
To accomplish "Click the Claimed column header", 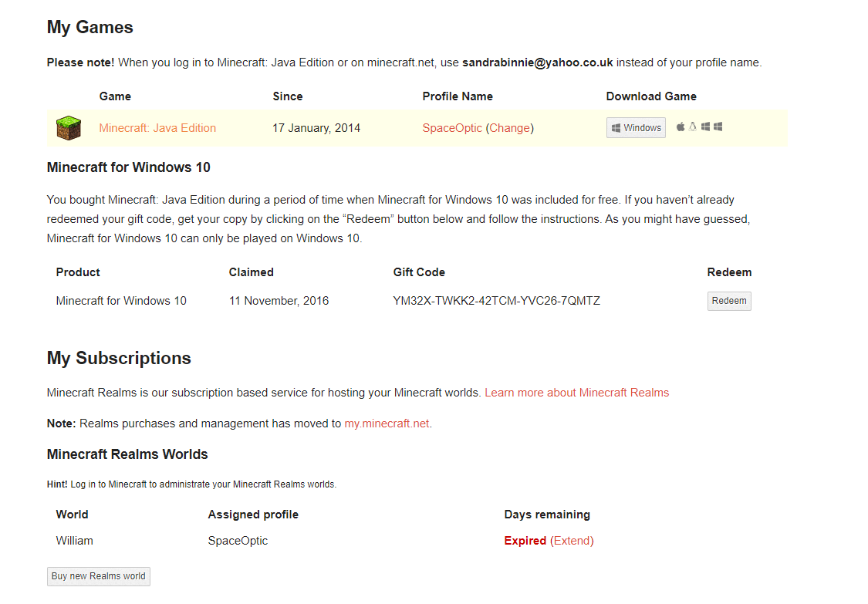I will tap(252, 272).
